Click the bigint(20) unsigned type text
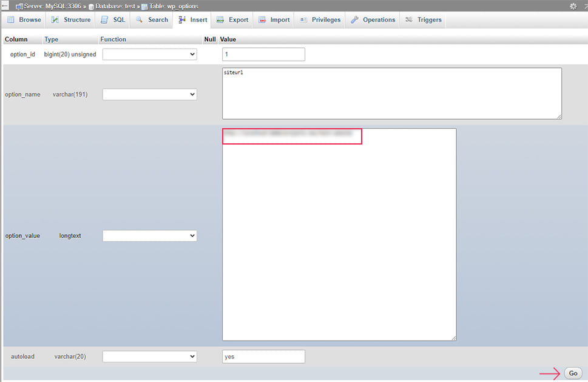 (x=70, y=55)
